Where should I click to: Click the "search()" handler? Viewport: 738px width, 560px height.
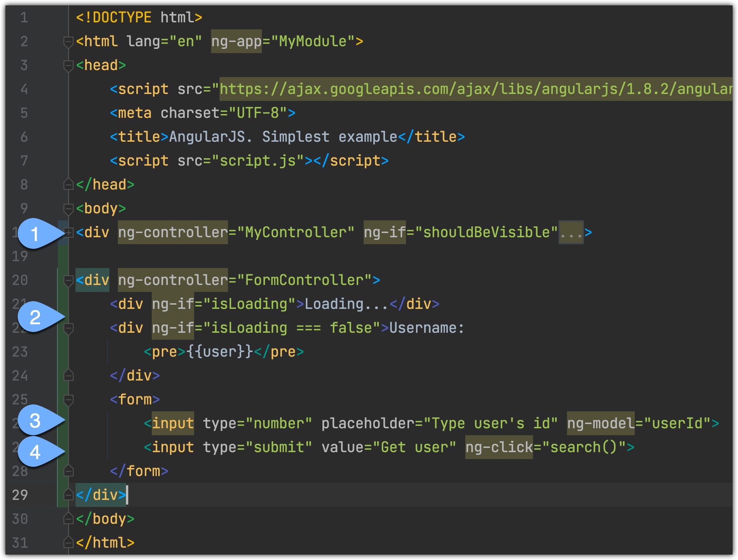(584, 448)
